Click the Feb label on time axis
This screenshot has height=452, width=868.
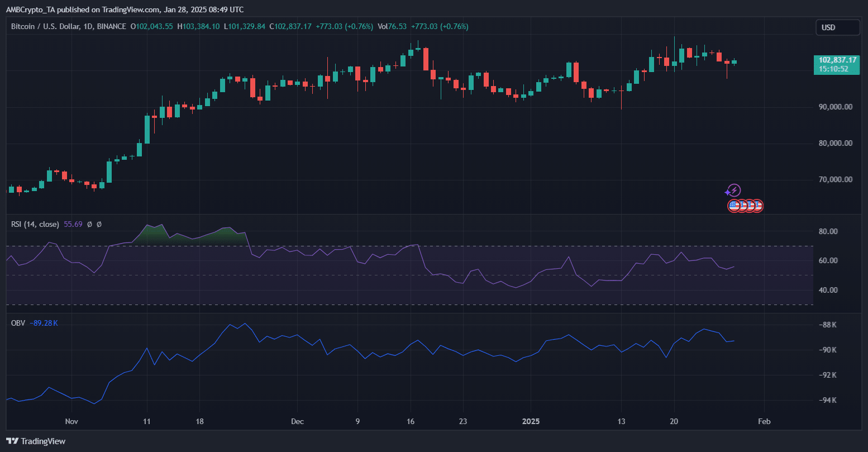coord(764,421)
